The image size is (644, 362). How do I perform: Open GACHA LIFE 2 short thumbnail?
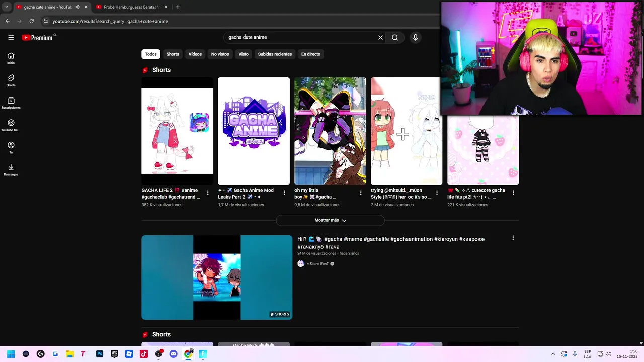pyautogui.click(x=177, y=131)
